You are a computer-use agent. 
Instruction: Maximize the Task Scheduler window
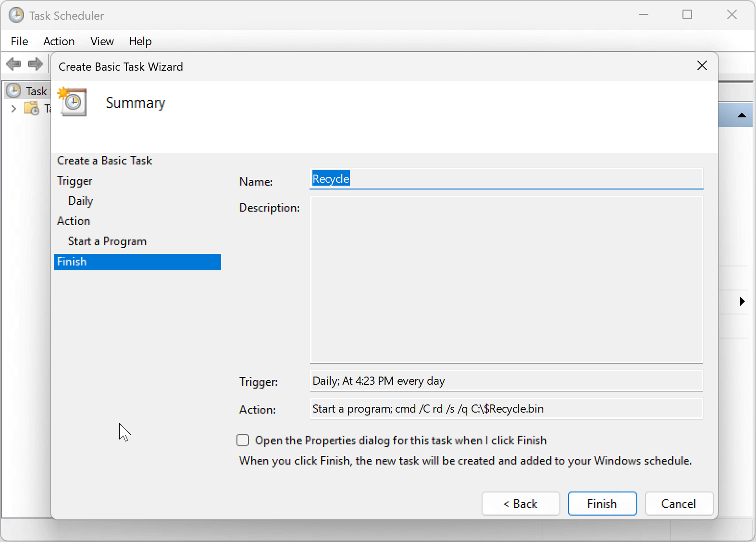click(687, 15)
